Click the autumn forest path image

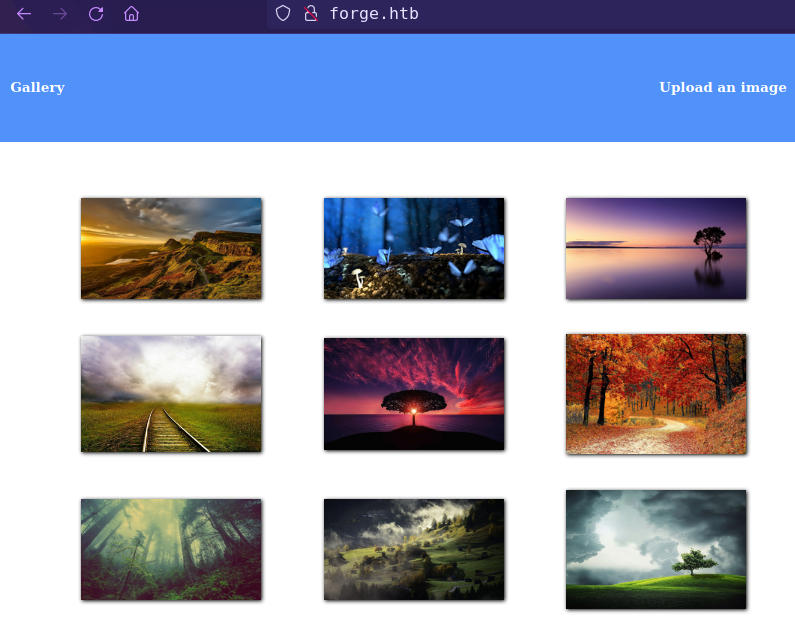click(656, 394)
